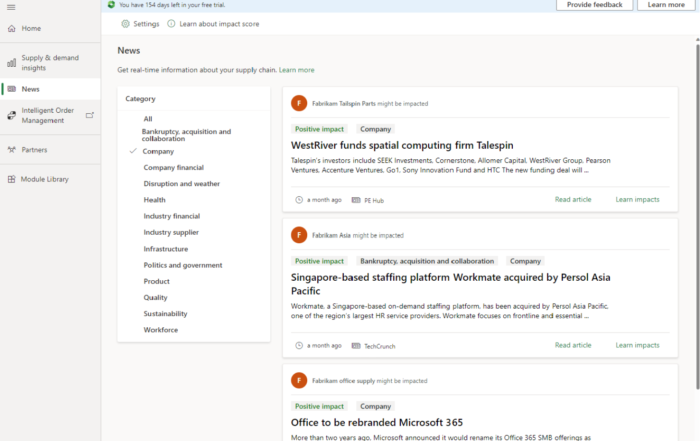Viewport: 700px width, 441px height.
Task: Open WestRiver funds spatial computing headline
Action: coord(402,145)
